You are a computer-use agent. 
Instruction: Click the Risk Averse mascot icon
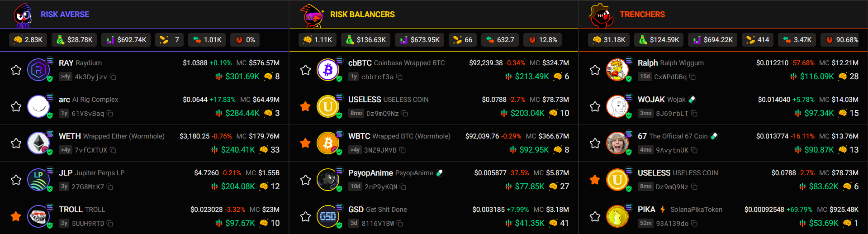pyautogui.click(x=23, y=15)
